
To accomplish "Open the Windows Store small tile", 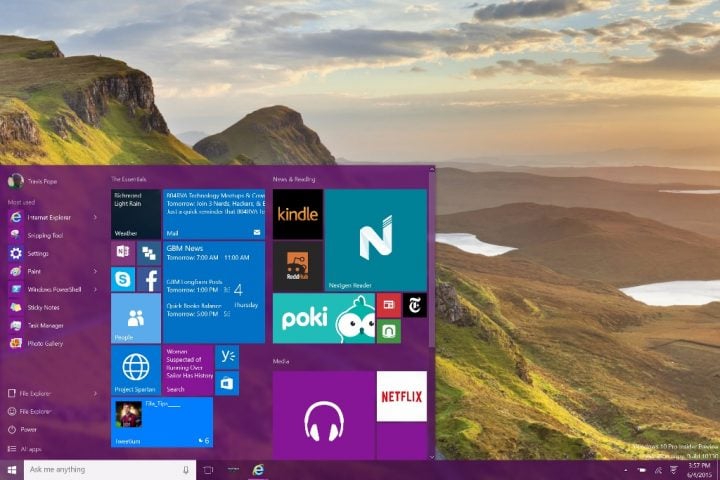I will tap(227, 383).
